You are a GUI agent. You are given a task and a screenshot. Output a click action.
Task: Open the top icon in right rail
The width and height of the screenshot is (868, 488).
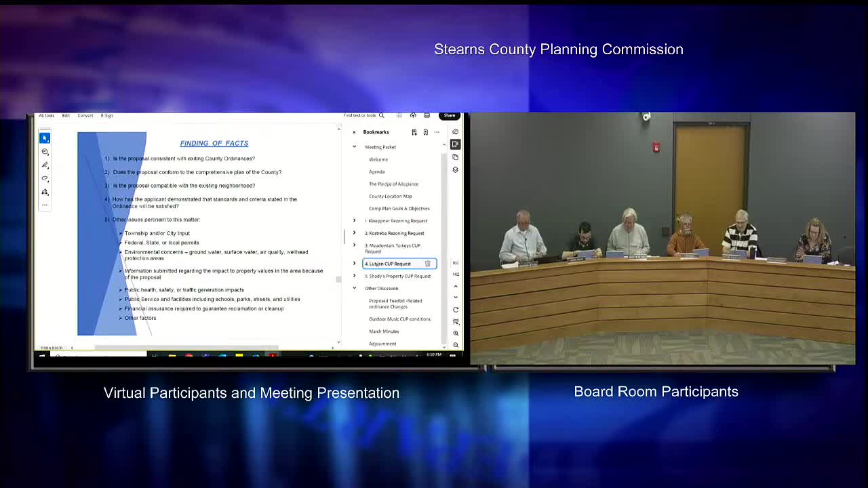tap(456, 132)
